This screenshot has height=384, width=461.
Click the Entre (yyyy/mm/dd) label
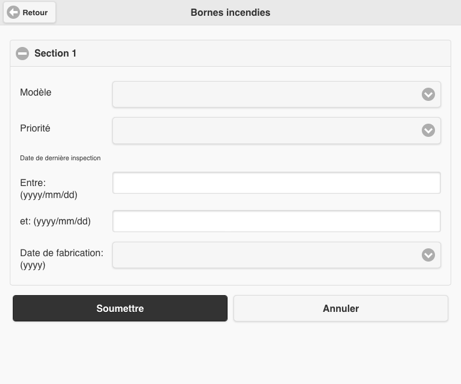[49, 189]
